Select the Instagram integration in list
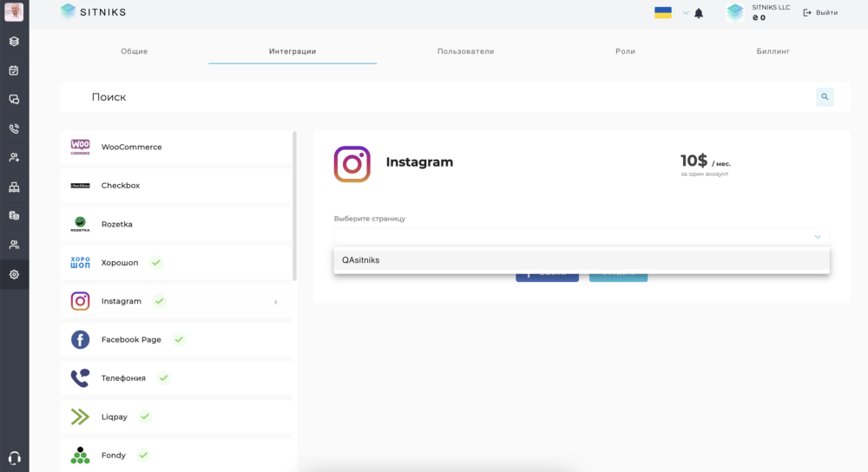Image resolution: width=868 pixels, height=472 pixels. pos(176,301)
